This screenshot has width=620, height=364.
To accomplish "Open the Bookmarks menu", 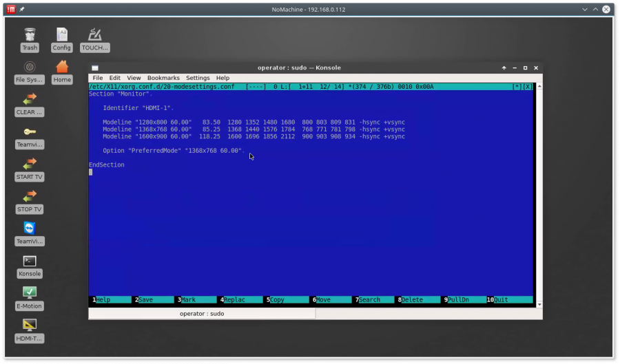I will point(163,78).
